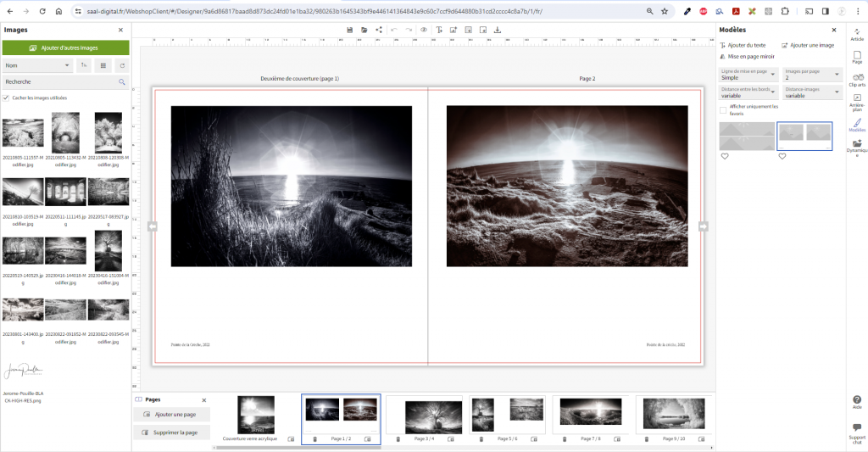
Task: Click the share project icon
Action: click(x=379, y=30)
